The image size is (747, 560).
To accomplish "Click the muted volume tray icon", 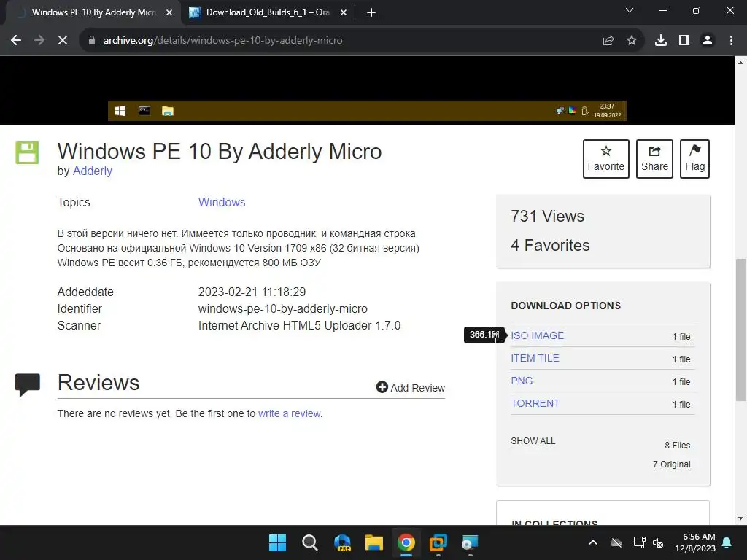I will click(x=658, y=542).
